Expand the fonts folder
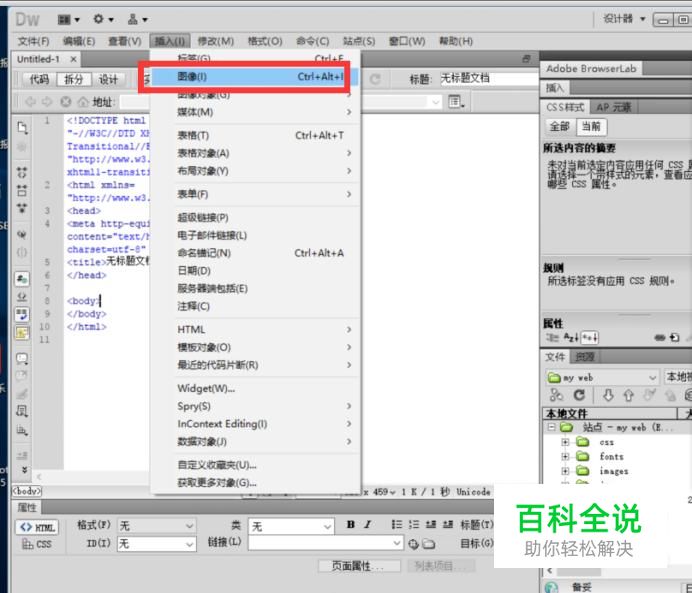 tap(565, 456)
